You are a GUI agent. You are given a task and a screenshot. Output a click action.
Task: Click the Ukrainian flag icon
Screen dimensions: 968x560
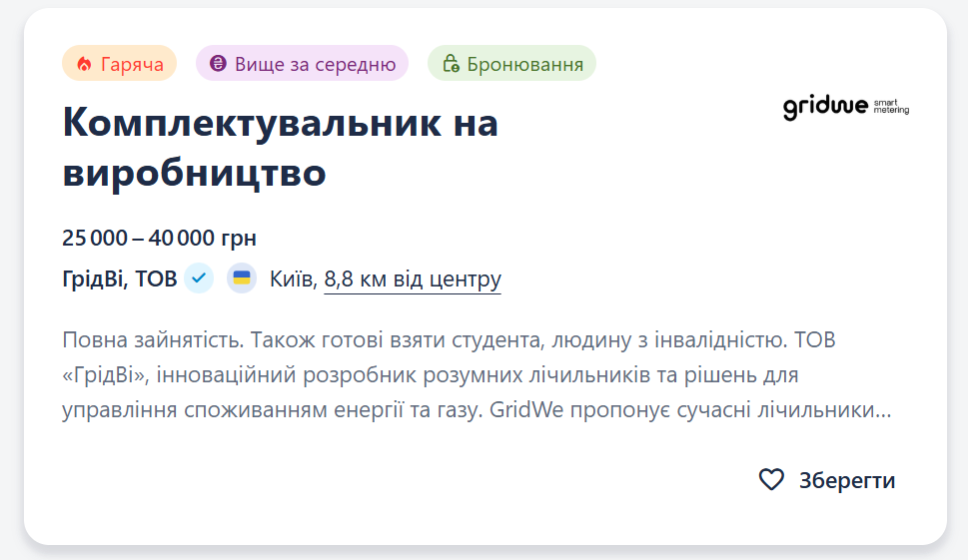(241, 278)
